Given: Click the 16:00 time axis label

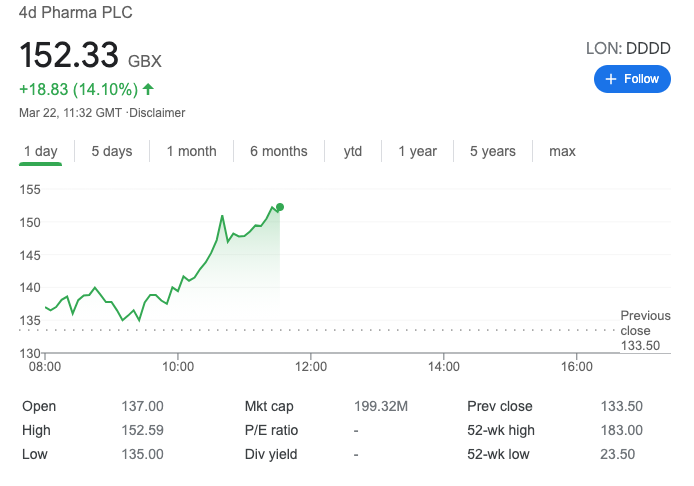Looking at the screenshot, I should click(x=577, y=366).
